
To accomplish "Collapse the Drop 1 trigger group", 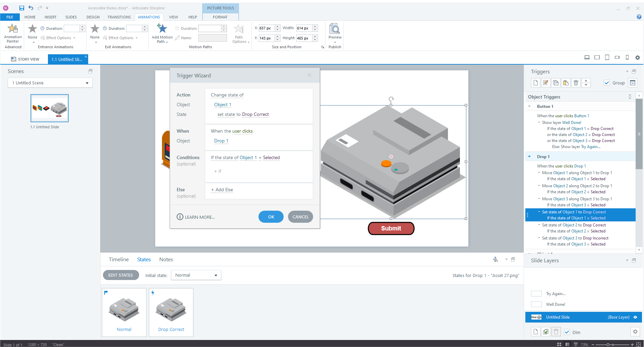I will (x=529, y=157).
